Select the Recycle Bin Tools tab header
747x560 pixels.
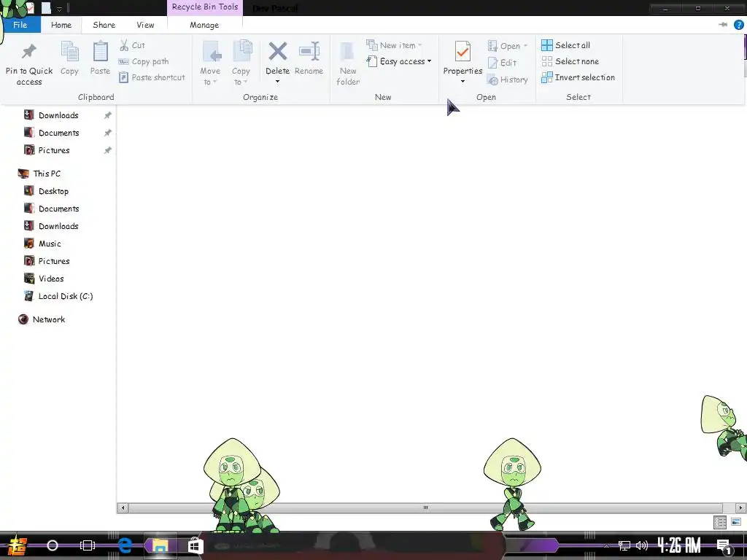click(x=205, y=7)
